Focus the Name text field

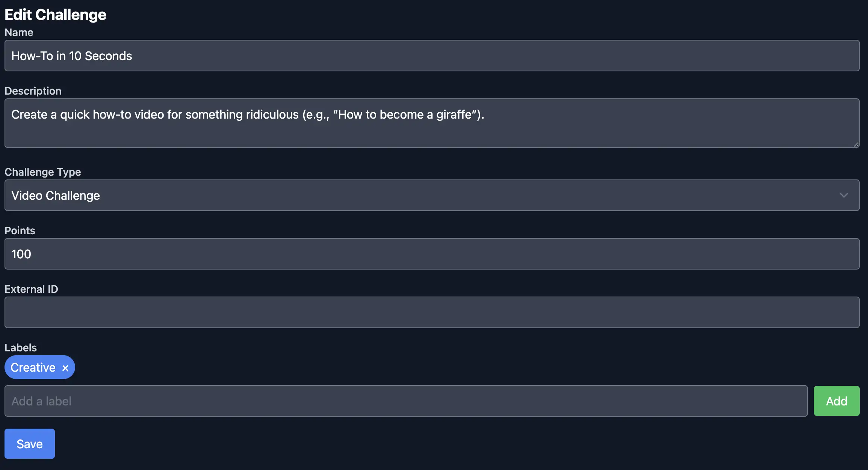click(432, 56)
